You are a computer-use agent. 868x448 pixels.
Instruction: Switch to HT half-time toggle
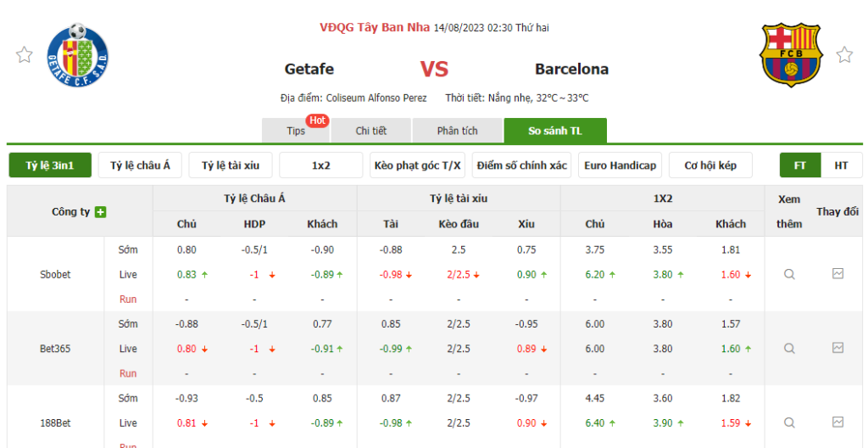tap(841, 165)
